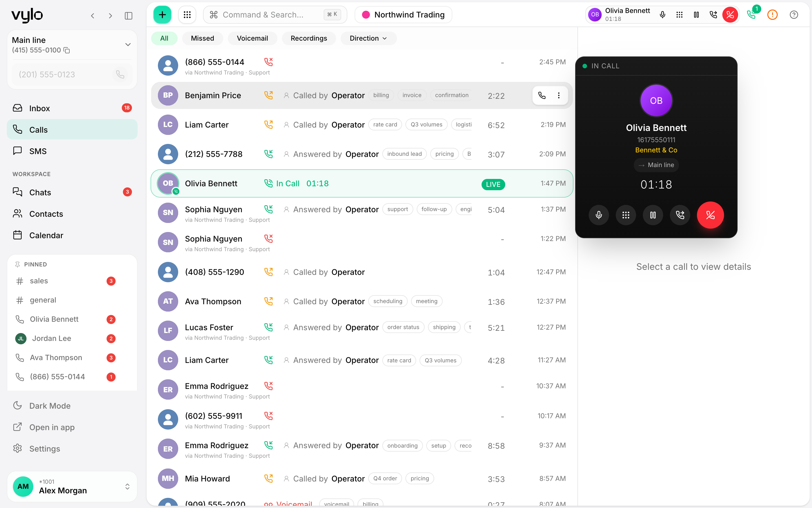The height and width of the screenshot is (508, 812).
Task: Open SMS in the sidebar
Action: tap(72, 151)
